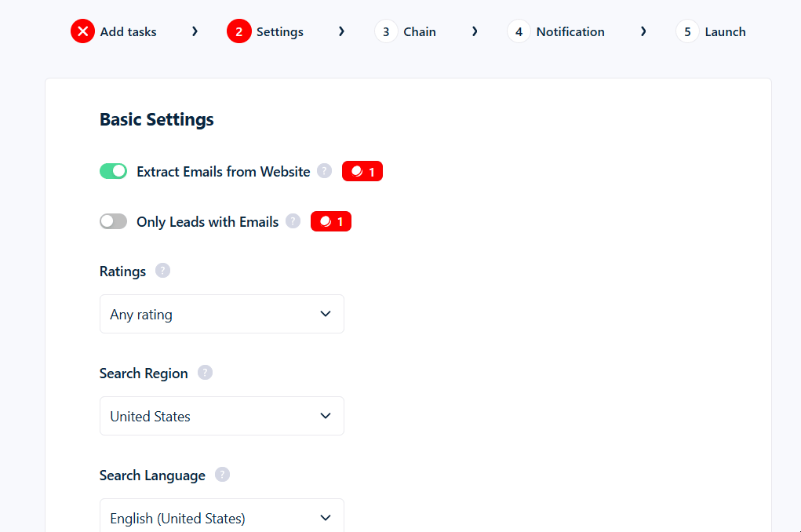Open help icon for Extract Emails from Website
Viewport: 801px width, 532px height.
click(x=324, y=171)
